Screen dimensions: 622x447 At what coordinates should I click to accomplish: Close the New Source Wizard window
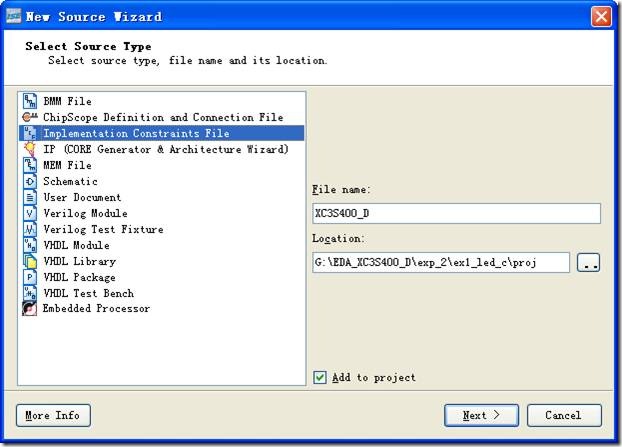click(x=601, y=17)
